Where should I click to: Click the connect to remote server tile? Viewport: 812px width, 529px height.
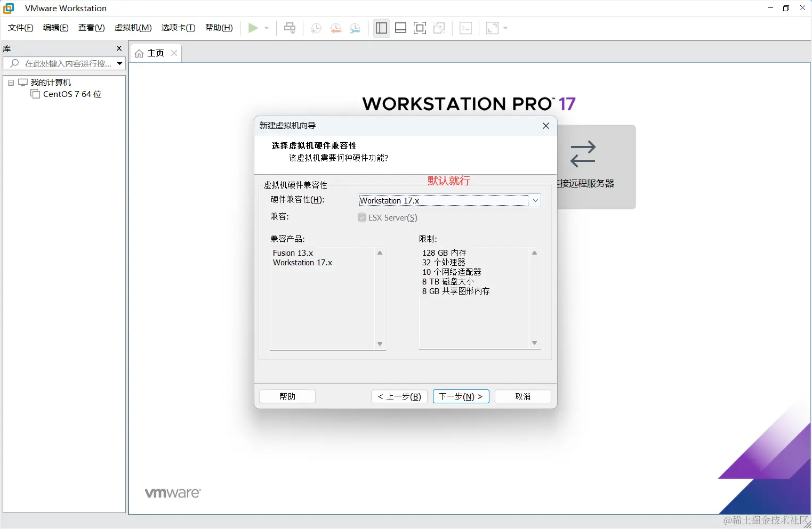pyautogui.click(x=597, y=167)
